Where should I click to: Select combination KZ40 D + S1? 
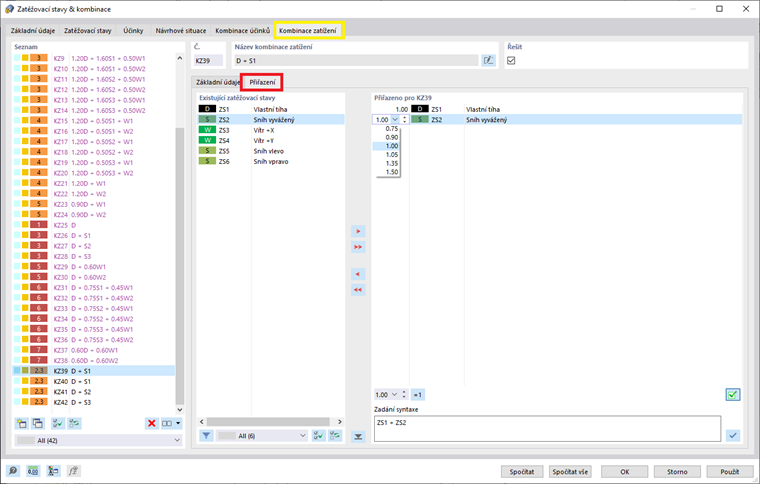click(x=94, y=381)
